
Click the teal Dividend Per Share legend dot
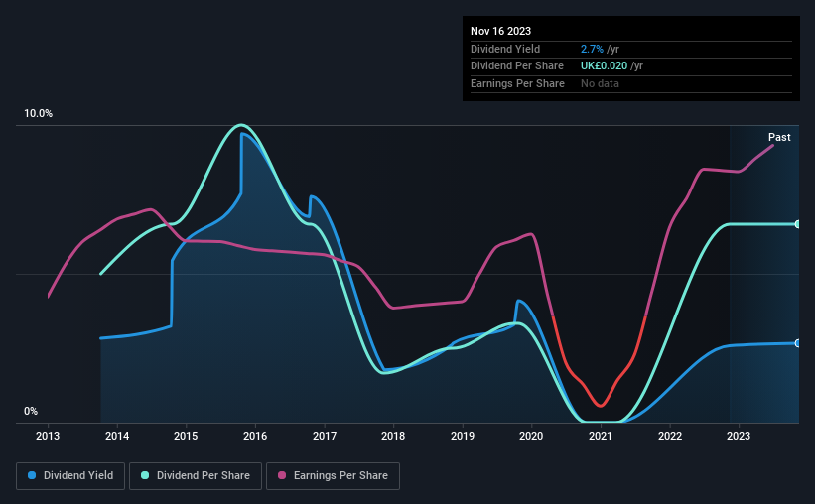coord(145,475)
